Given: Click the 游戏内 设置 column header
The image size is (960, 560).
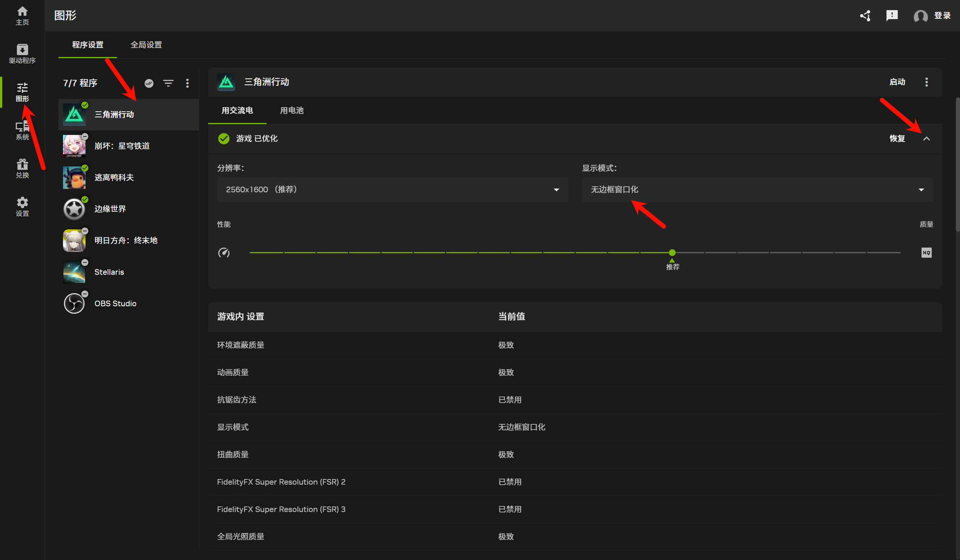Looking at the screenshot, I should point(240,317).
